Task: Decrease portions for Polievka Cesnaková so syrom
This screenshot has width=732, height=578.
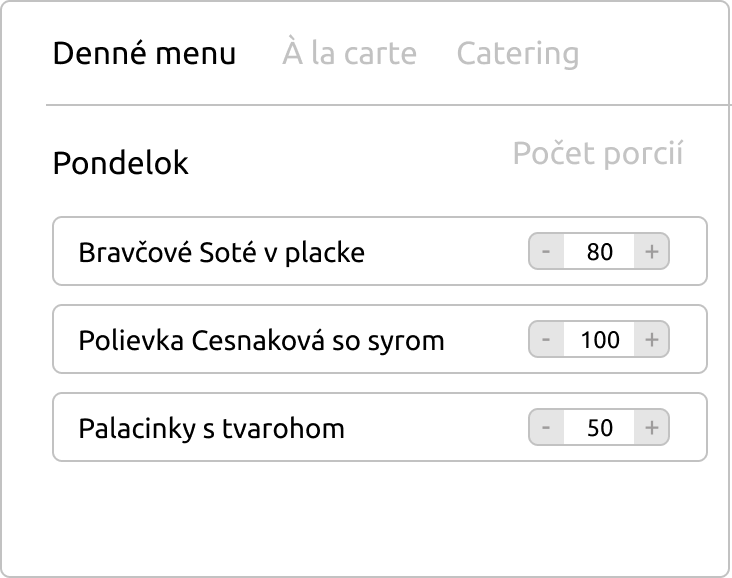Action: click(546, 340)
